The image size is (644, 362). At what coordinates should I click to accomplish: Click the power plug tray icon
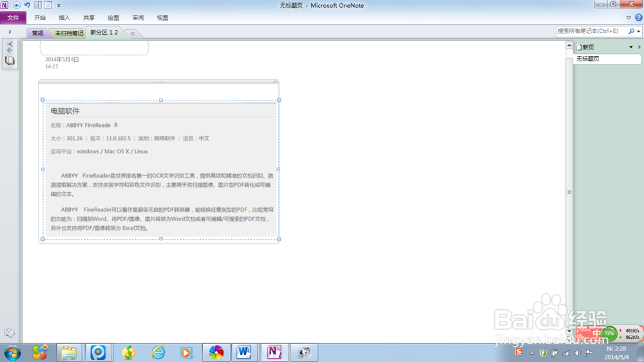[x=554, y=353]
